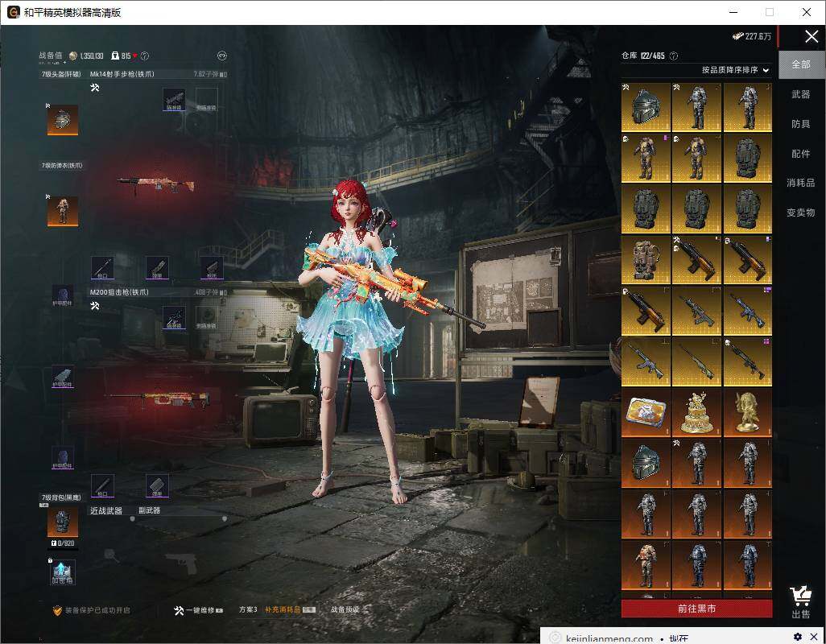
Task: Close the warehouse screen with X
Action: tap(812, 36)
